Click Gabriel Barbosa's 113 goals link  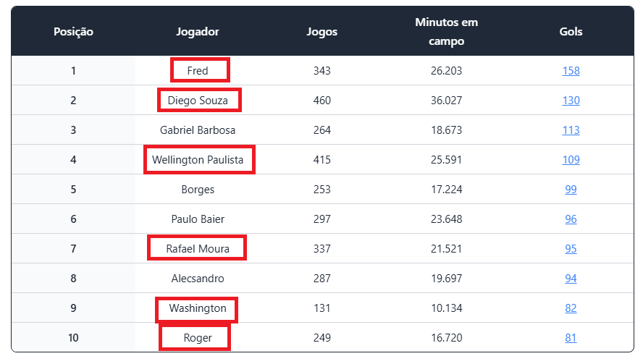point(571,130)
